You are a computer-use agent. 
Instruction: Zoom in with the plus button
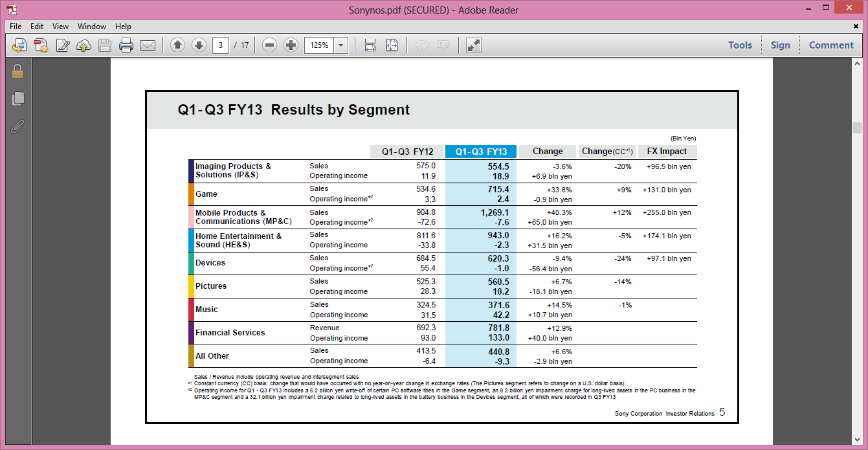(x=291, y=45)
